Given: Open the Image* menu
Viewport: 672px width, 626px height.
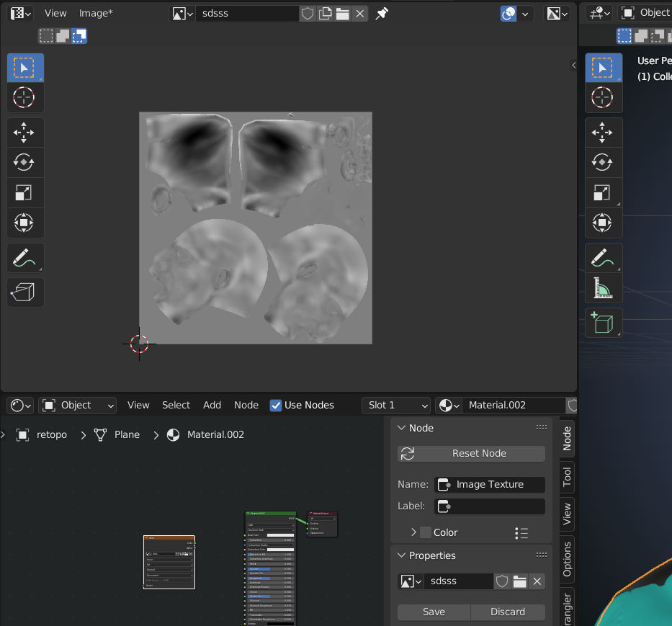Looking at the screenshot, I should coord(95,13).
